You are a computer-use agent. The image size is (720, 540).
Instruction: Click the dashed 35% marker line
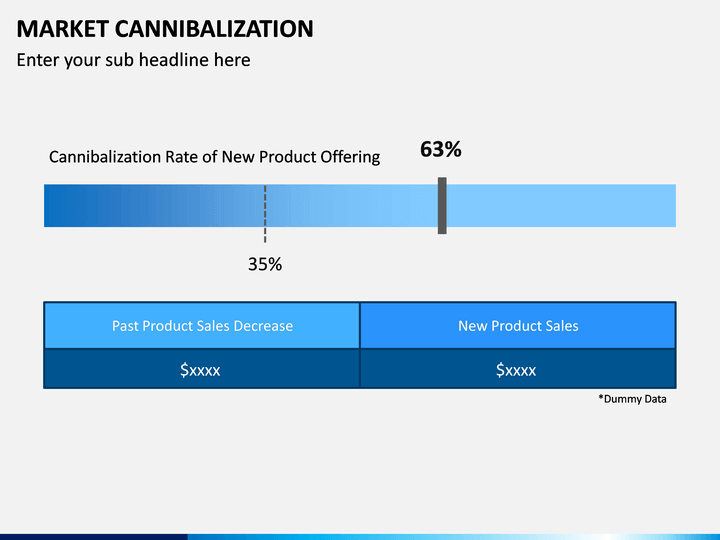point(265,214)
